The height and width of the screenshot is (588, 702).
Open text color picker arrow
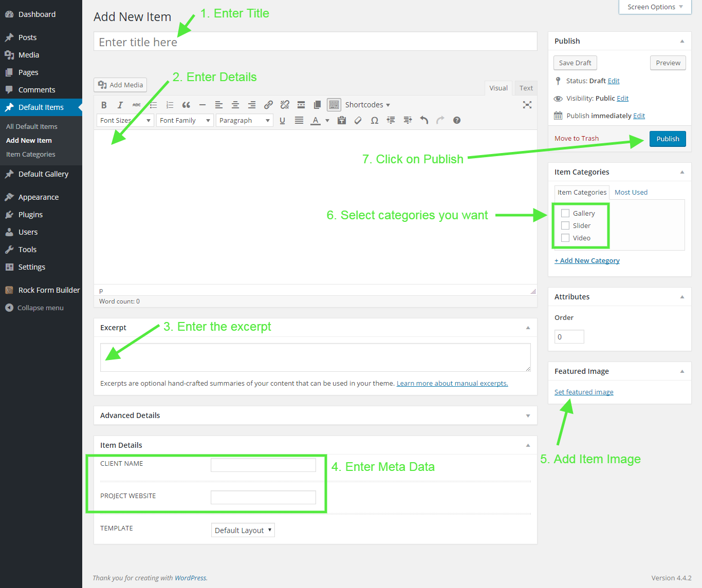coord(327,120)
